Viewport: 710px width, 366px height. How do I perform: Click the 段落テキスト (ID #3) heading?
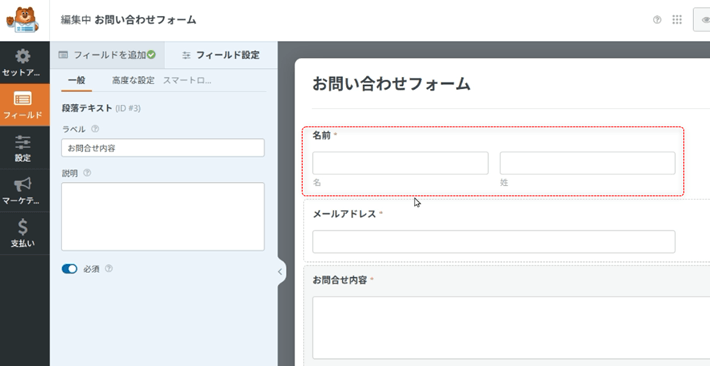(101, 108)
